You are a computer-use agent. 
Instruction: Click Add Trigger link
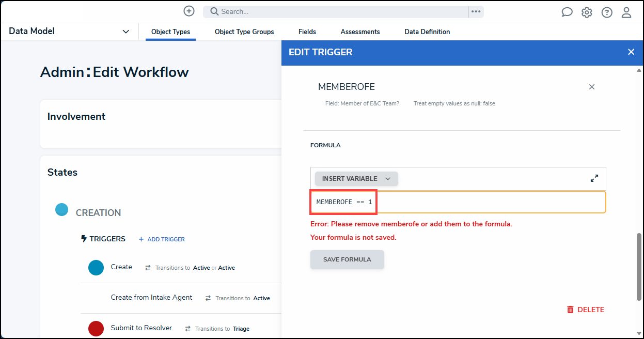[162, 239]
